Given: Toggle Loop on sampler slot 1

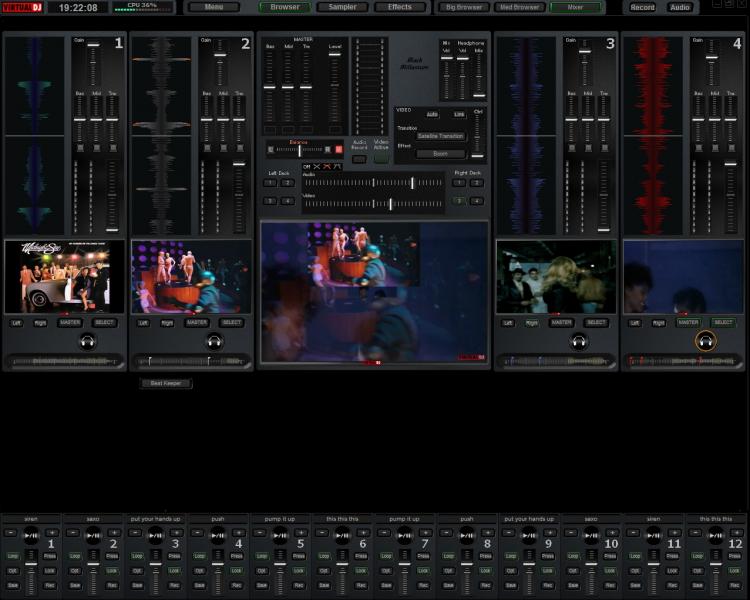Looking at the screenshot, I should [x=13, y=556].
